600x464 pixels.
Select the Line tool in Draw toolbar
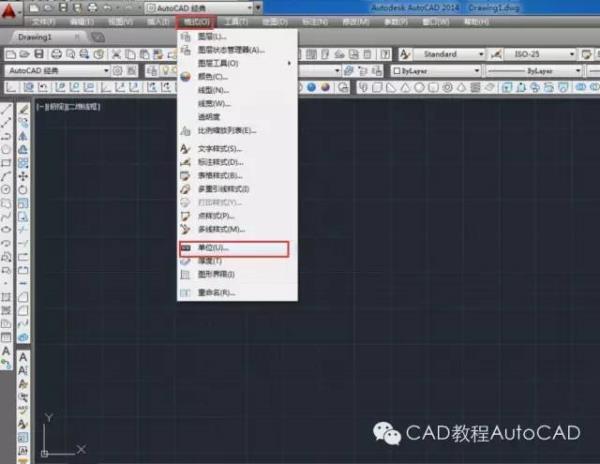click(x=6, y=110)
